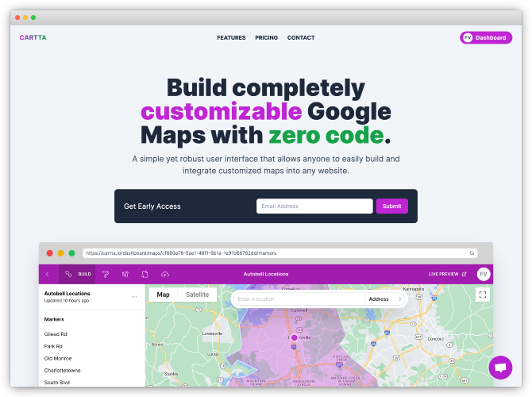Submit the early access form

pos(392,206)
